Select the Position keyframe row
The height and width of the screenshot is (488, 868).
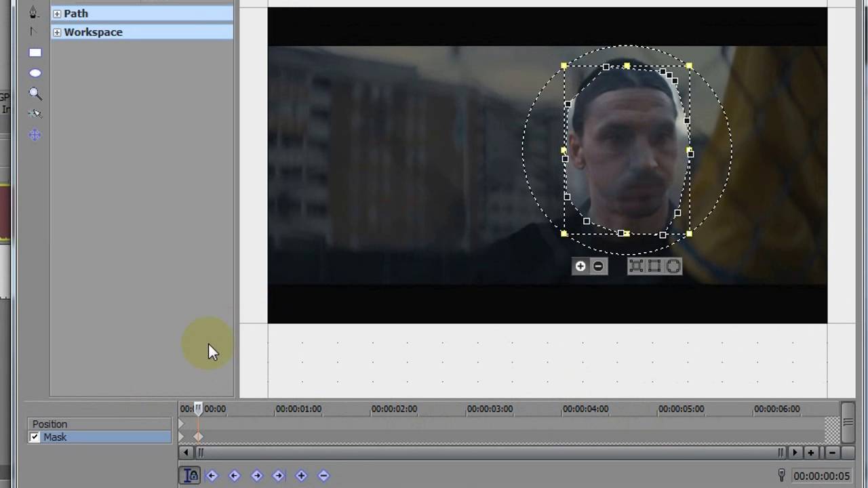pyautogui.click(x=100, y=424)
